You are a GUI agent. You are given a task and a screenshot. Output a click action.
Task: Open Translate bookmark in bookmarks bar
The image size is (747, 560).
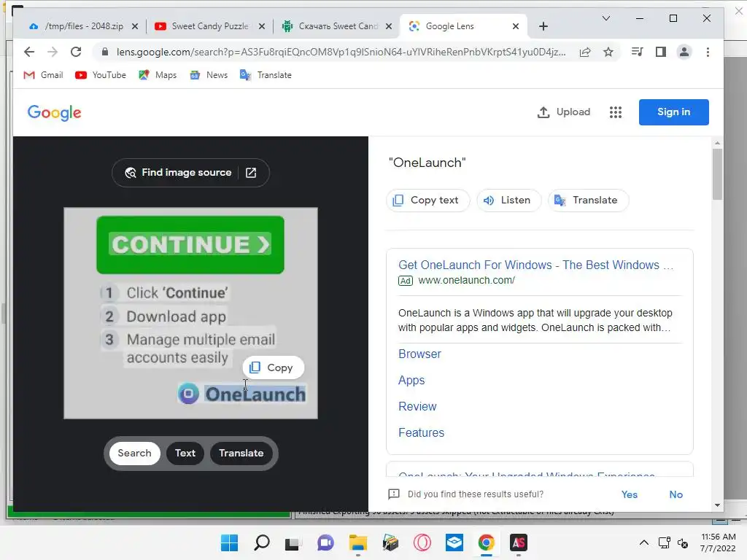[x=266, y=75]
